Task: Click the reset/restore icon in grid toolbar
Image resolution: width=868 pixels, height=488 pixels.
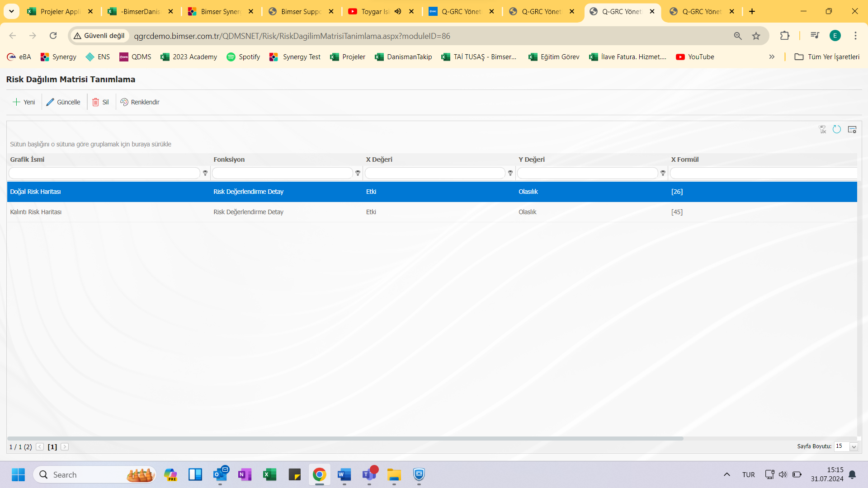Action: pos(838,128)
